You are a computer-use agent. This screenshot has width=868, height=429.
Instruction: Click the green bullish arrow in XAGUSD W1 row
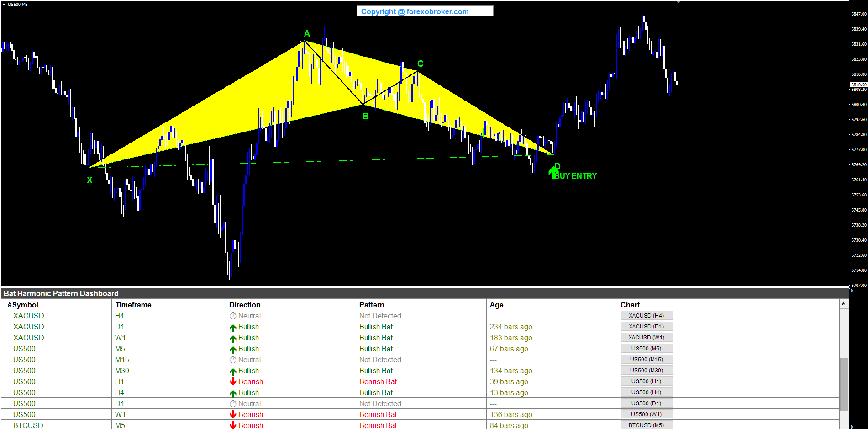coord(233,338)
